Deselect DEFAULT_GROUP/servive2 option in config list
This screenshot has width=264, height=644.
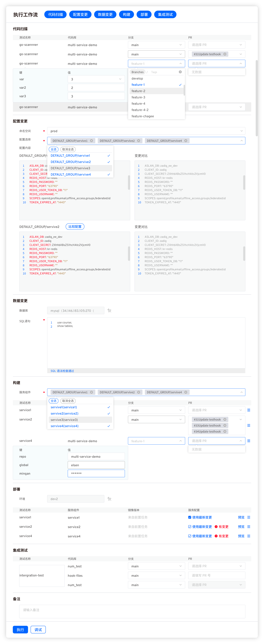(80, 162)
